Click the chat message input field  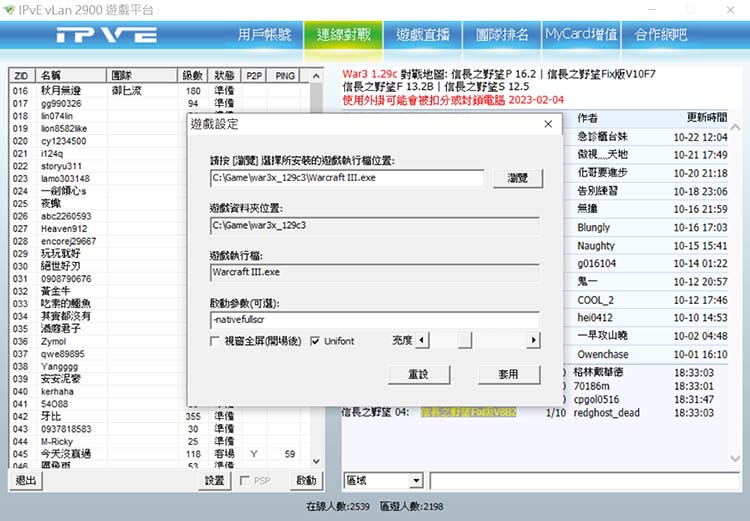(585, 481)
